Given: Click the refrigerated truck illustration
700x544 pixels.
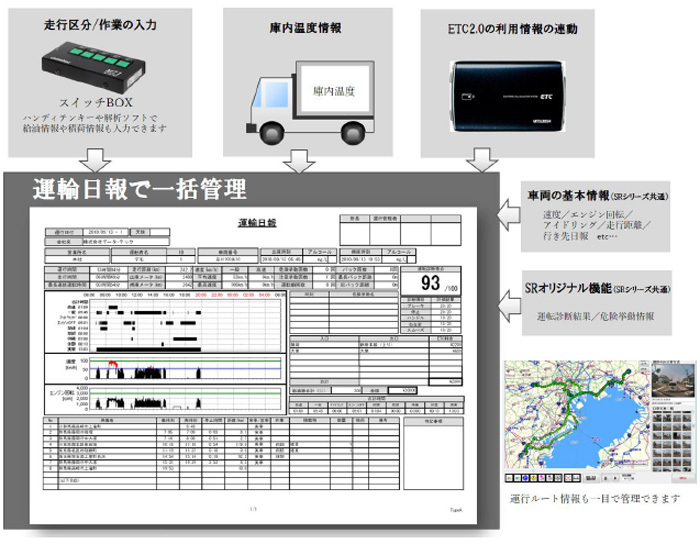Looking at the screenshot, I should 310,103.
